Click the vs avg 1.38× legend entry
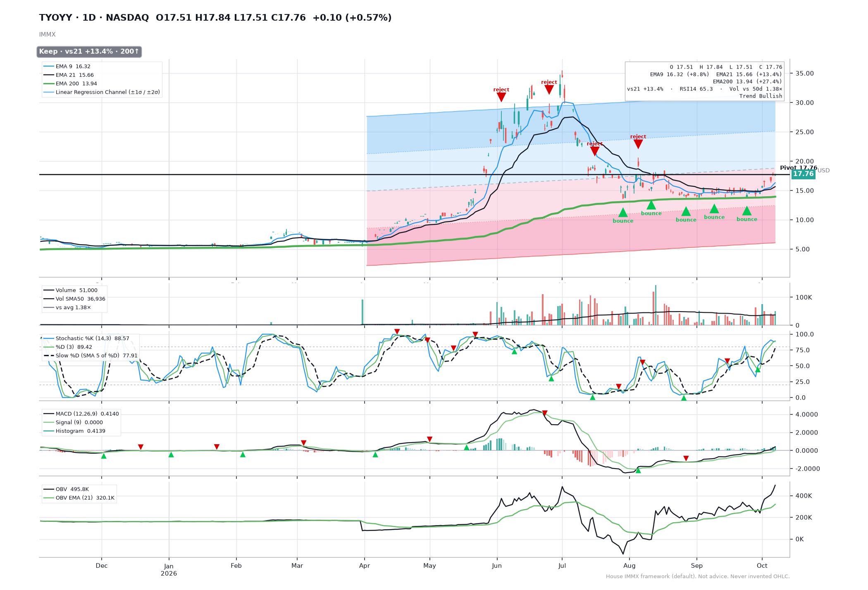Viewport: 868px width, 590px height. (x=67, y=308)
